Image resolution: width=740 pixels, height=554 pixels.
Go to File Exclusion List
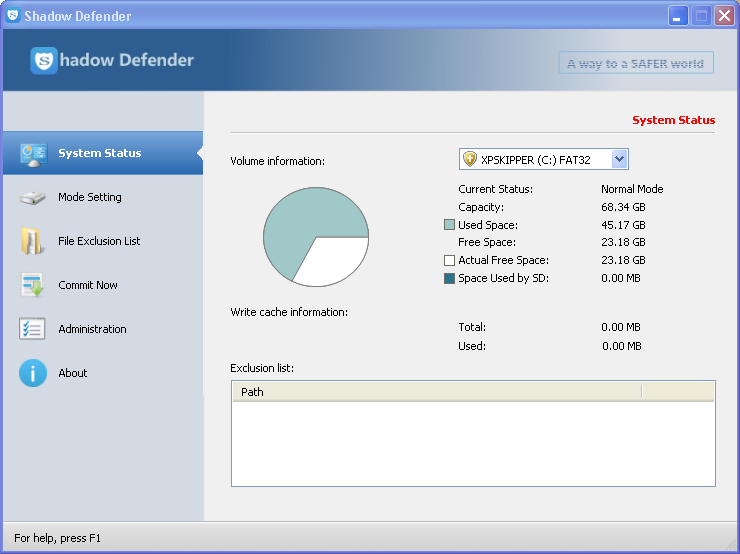coord(99,241)
